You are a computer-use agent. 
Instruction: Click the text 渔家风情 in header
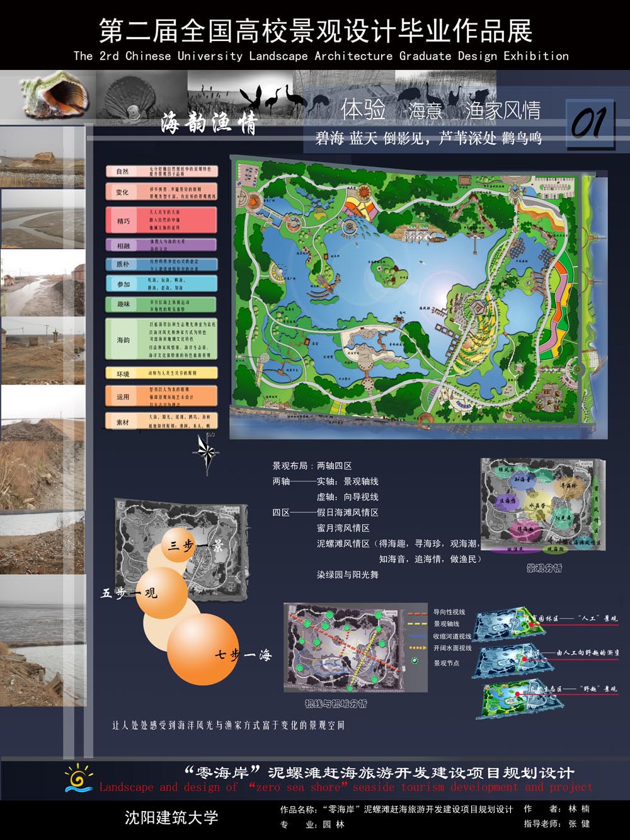(x=503, y=110)
